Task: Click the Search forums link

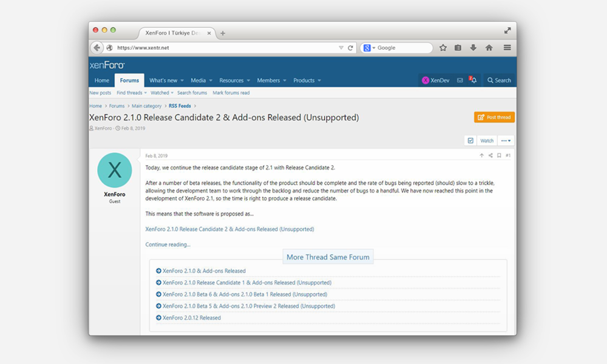Action: [192, 93]
